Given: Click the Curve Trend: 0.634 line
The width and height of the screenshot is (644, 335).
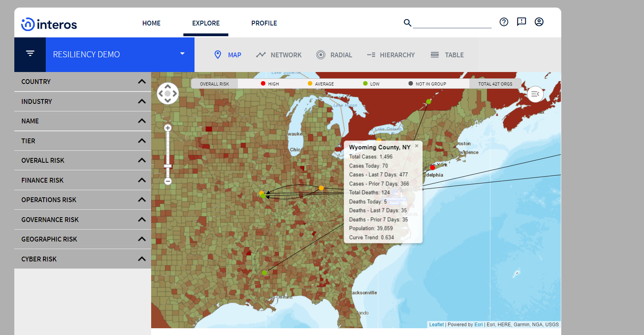Looking at the screenshot, I should coord(372,238).
